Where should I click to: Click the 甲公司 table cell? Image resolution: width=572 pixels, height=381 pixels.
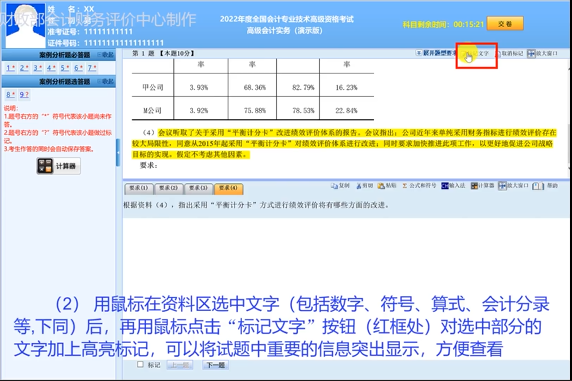click(153, 87)
